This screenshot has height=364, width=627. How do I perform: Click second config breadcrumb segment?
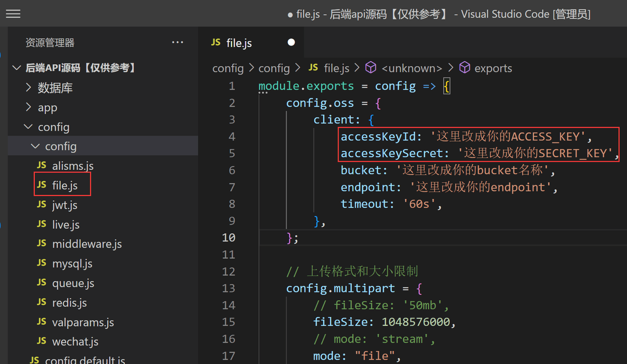[274, 68]
